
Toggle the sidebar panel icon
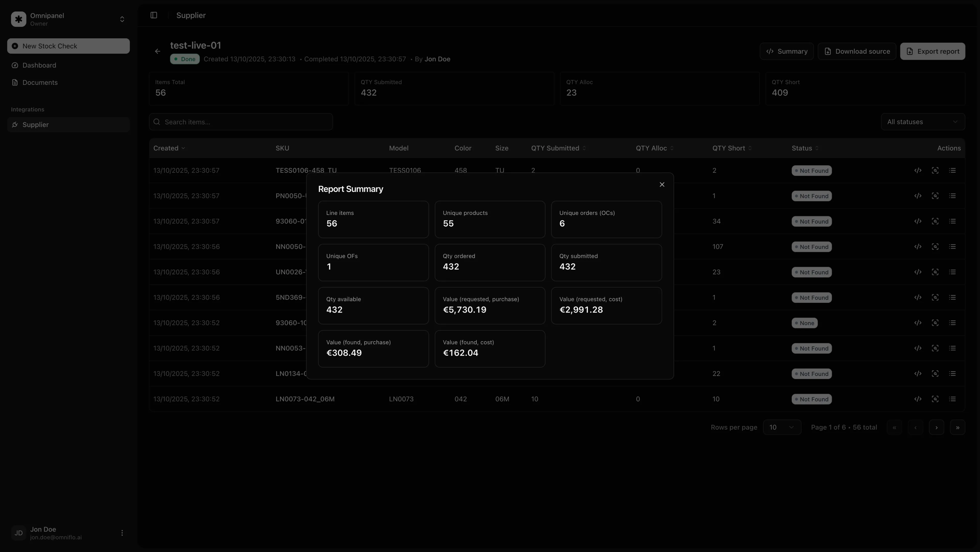click(154, 15)
